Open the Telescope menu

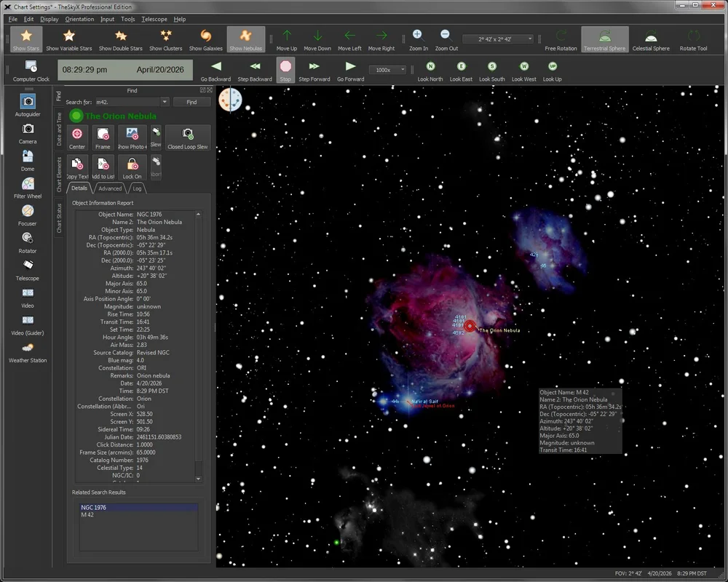click(154, 19)
